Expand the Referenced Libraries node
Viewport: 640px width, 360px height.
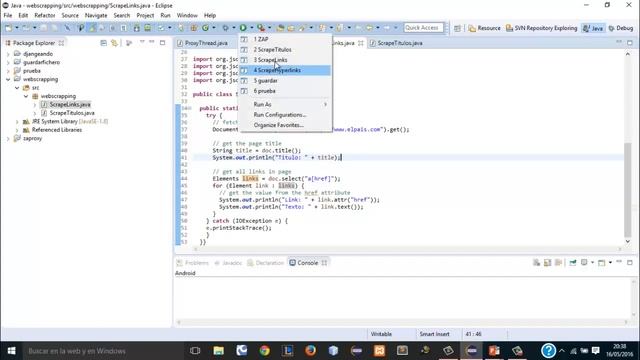coord(17,130)
